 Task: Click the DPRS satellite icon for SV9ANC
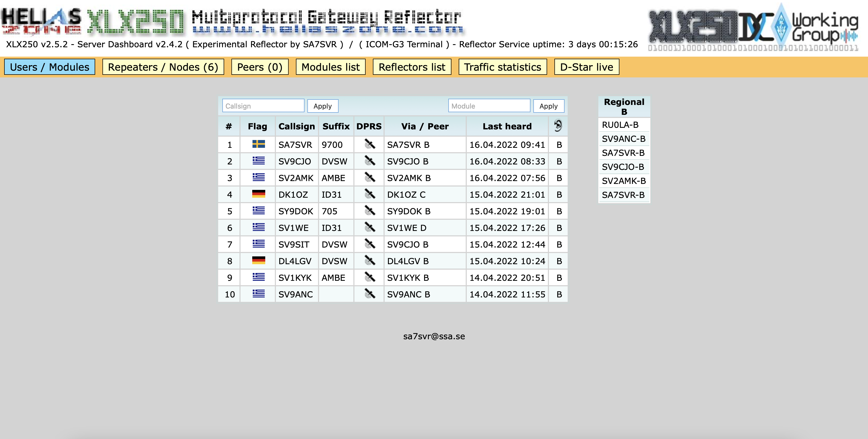coord(370,294)
